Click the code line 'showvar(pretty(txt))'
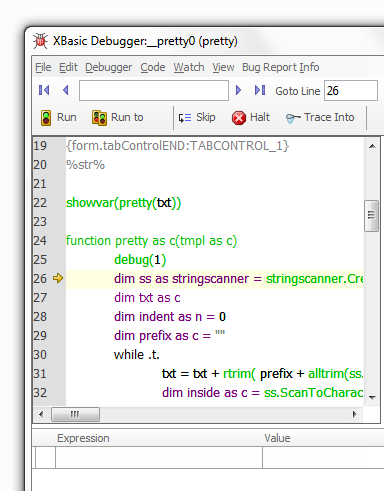Screen dimensions: 384x491 124,203
